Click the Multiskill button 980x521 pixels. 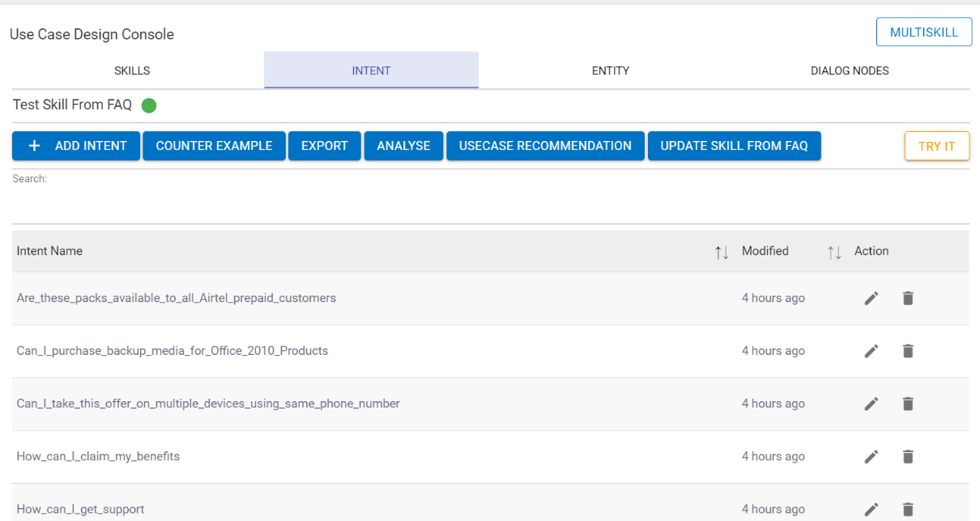[x=924, y=32]
